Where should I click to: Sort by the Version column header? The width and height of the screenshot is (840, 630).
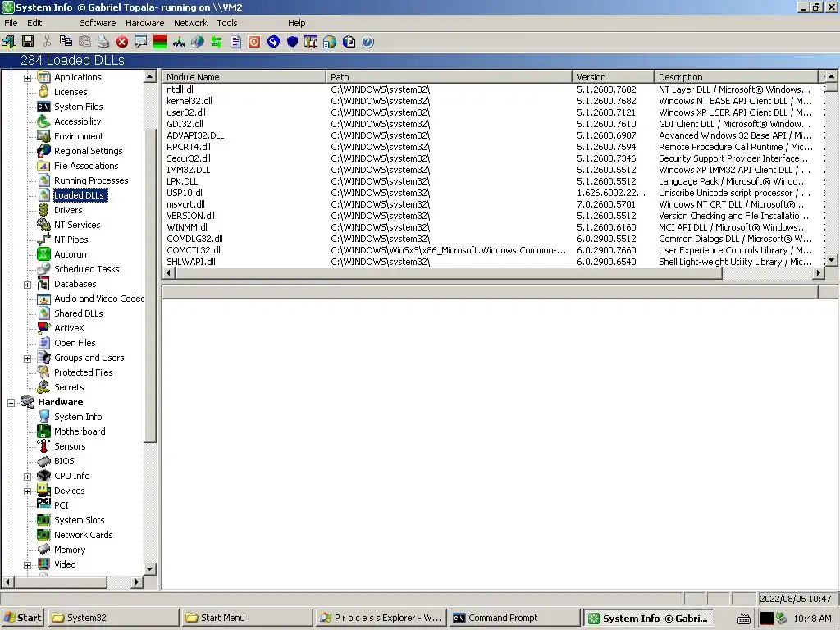pos(614,76)
